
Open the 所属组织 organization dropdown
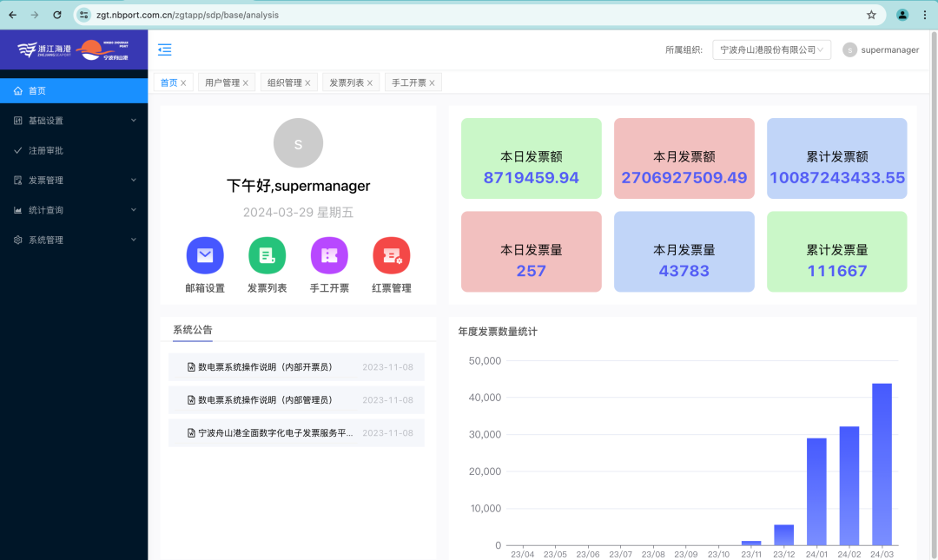[x=772, y=49]
